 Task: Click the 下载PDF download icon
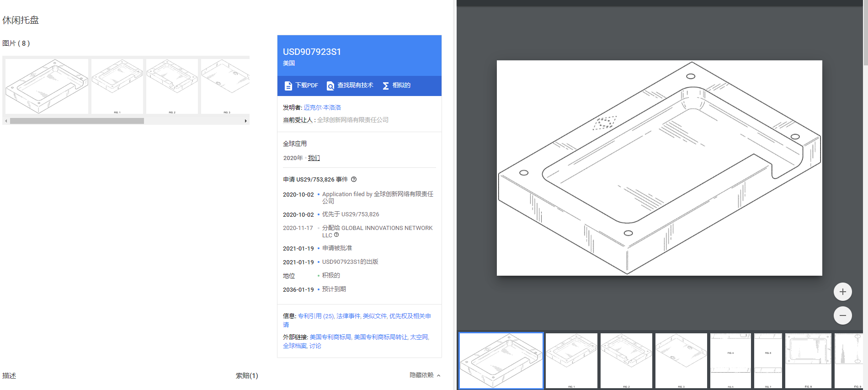pyautogui.click(x=288, y=85)
